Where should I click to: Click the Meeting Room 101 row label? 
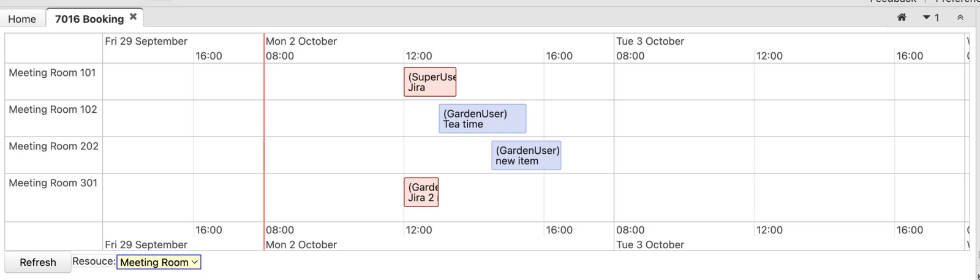coord(52,73)
